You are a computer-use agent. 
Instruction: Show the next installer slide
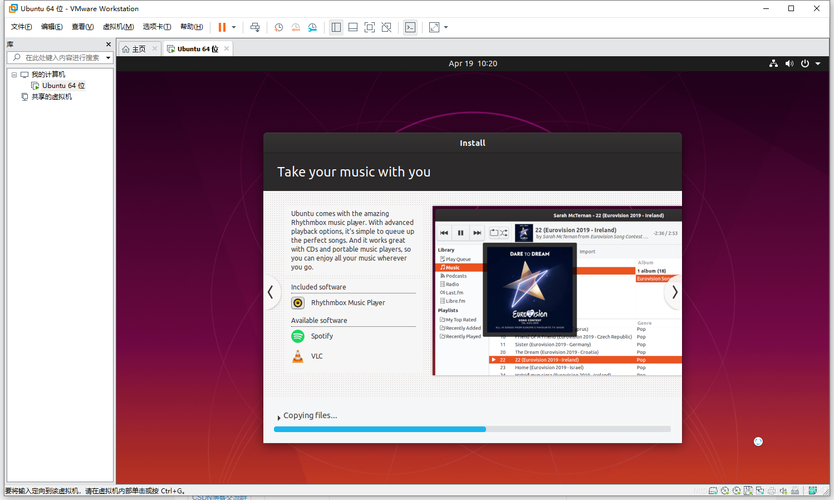[674, 292]
